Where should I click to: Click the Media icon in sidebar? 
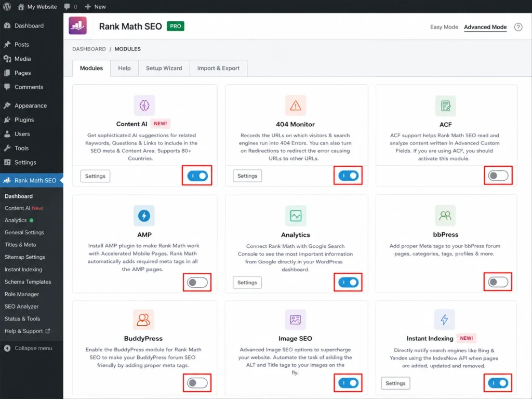(x=7, y=59)
